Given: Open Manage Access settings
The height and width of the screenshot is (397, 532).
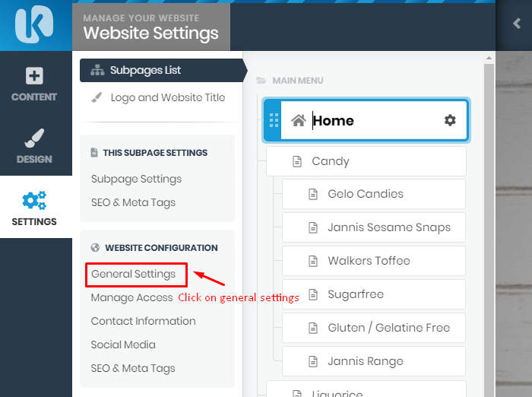Looking at the screenshot, I should point(131,297).
